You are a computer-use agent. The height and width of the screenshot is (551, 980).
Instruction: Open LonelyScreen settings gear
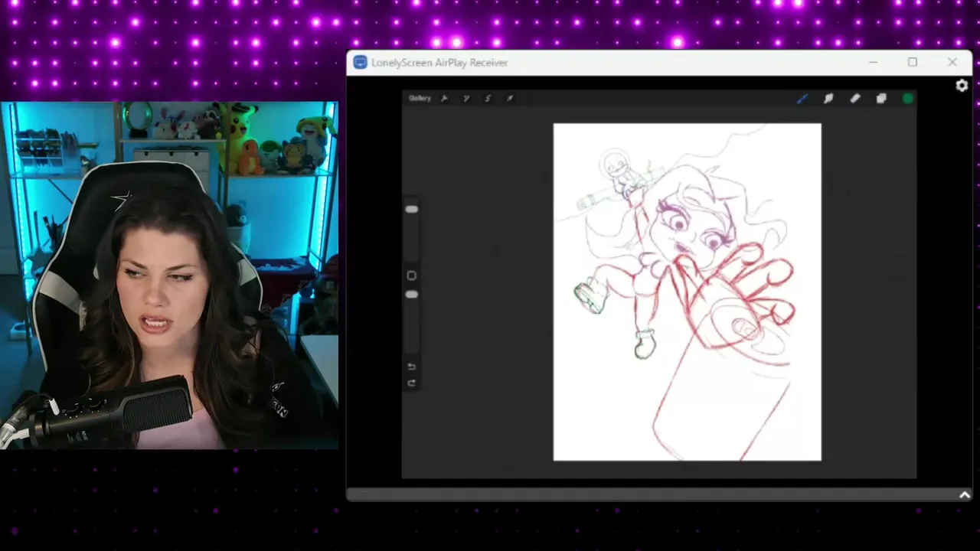click(x=962, y=86)
